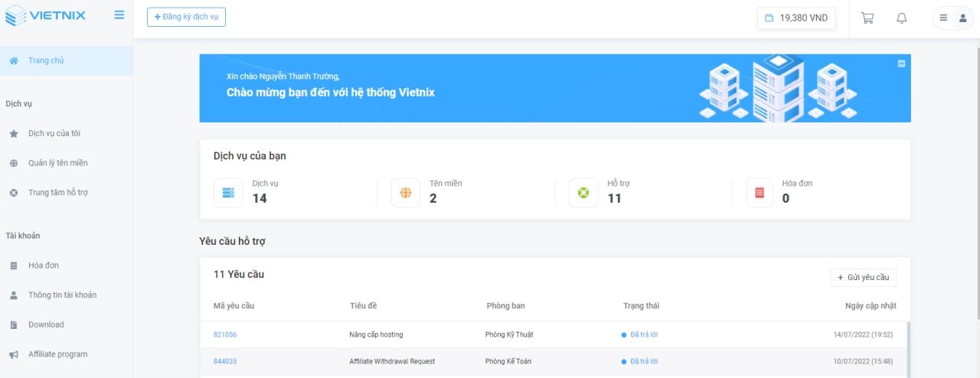The height and width of the screenshot is (378, 980).
Task: Click the Trung tâm hỗ trợ lifebuoy icon
Action: [13, 193]
